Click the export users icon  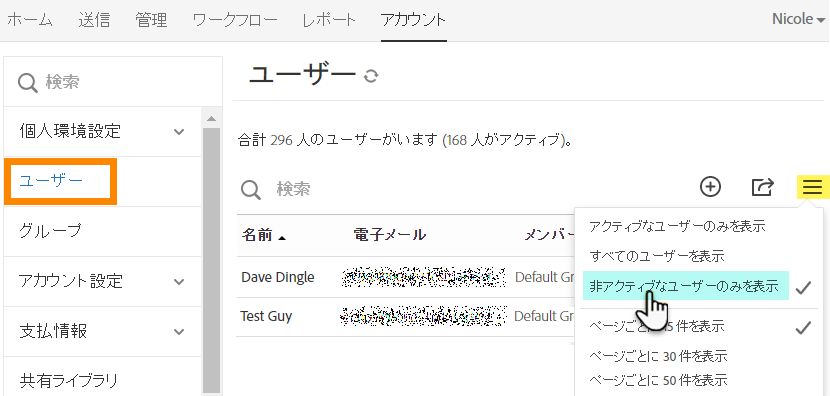(x=763, y=187)
